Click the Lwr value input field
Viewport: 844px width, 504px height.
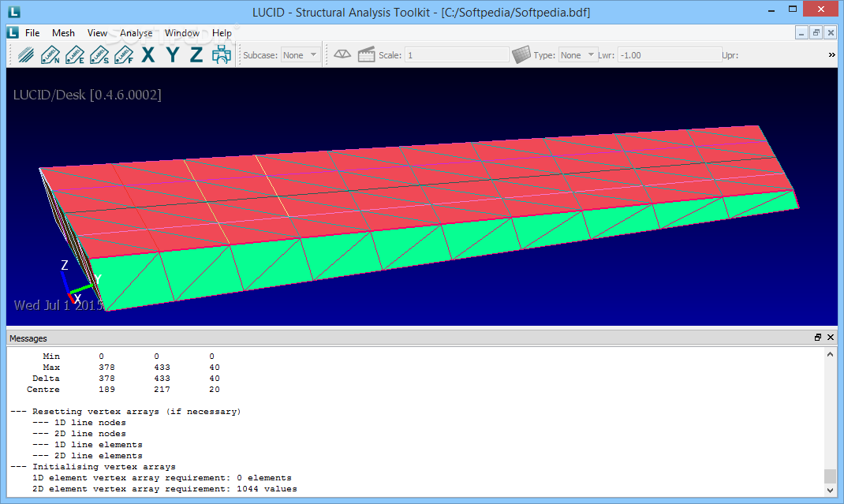(x=669, y=55)
